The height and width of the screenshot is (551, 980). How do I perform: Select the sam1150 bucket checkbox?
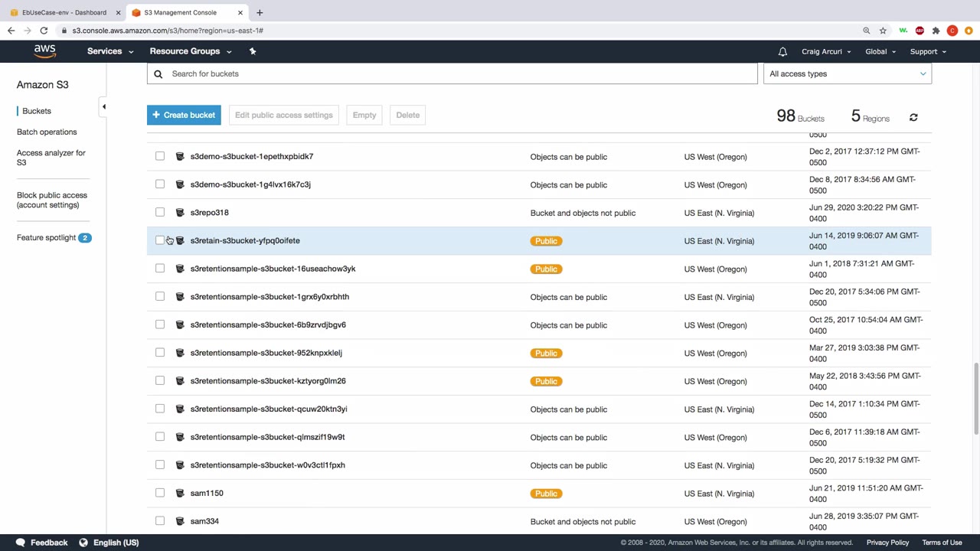point(160,493)
